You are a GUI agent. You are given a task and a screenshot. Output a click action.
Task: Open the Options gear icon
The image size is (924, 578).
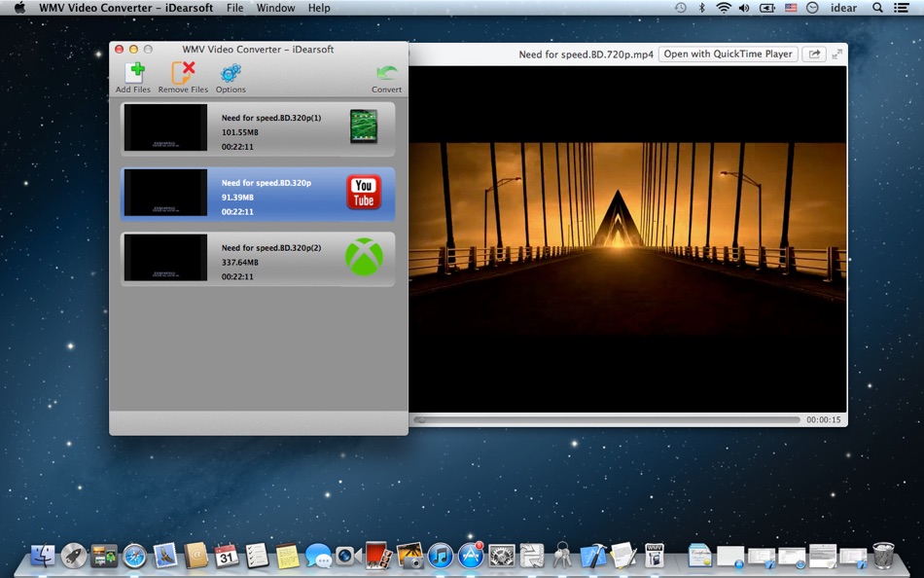click(x=231, y=75)
